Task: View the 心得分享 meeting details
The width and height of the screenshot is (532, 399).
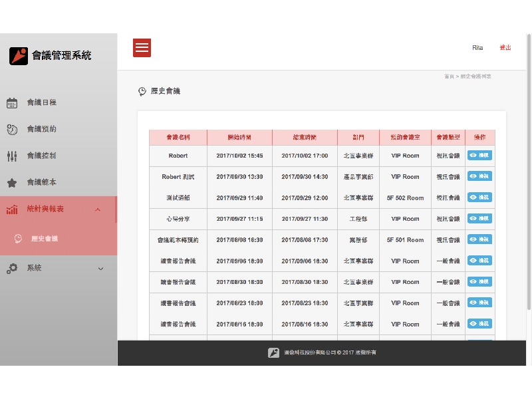Action: click(479, 219)
